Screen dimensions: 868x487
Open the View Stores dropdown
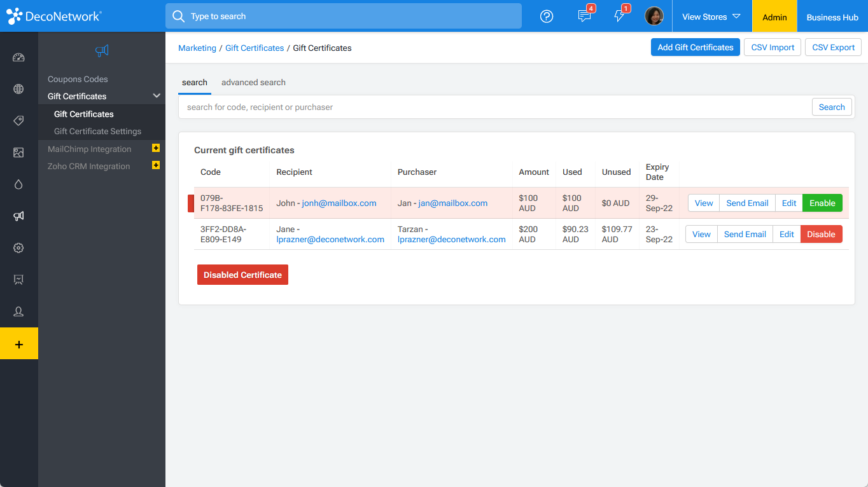(x=711, y=17)
